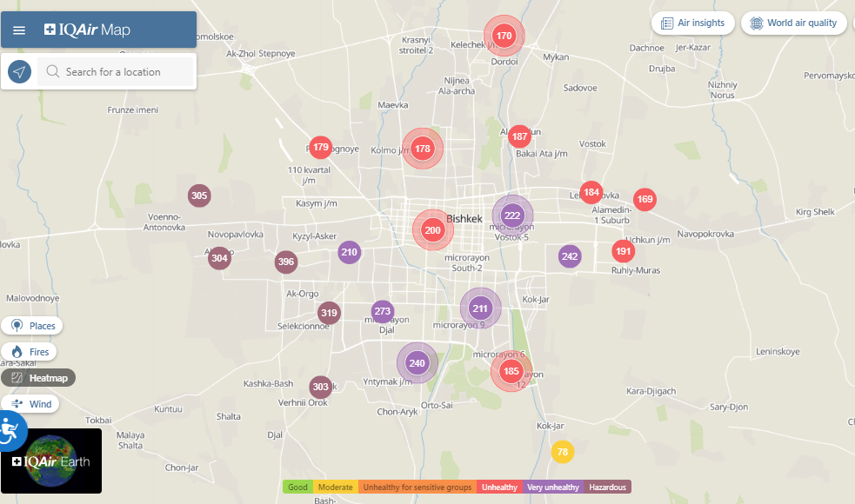Screen dimensions: 855x504
Task: Open the Air insights panel
Action: (692, 23)
